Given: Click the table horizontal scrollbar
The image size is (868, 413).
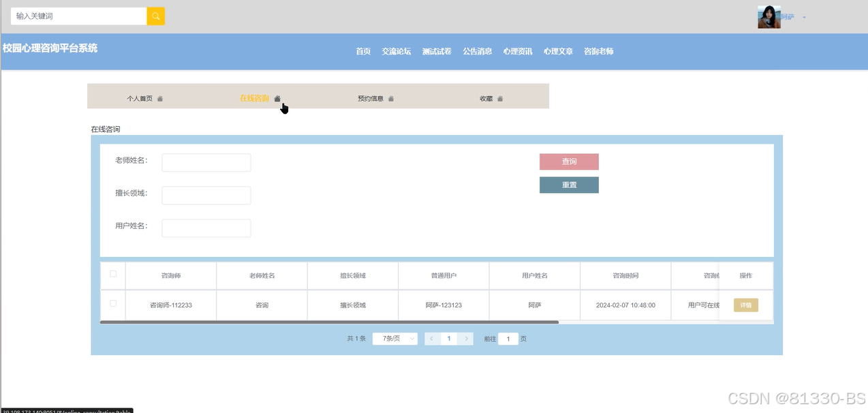Looking at the screenshot, I should 329,322.
